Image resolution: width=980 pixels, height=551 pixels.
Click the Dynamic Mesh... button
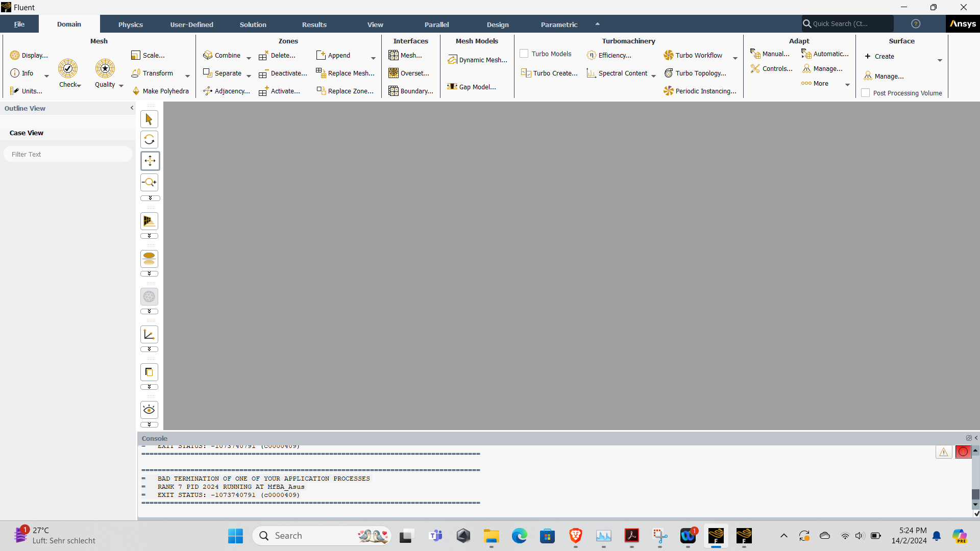[x=478, y=60]
